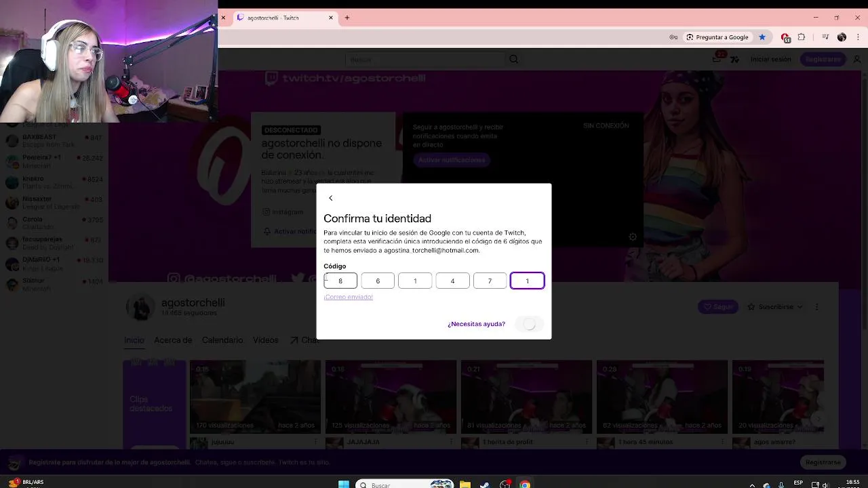
Task: Open Chrome from the taskbar
Action: point(525,484)
